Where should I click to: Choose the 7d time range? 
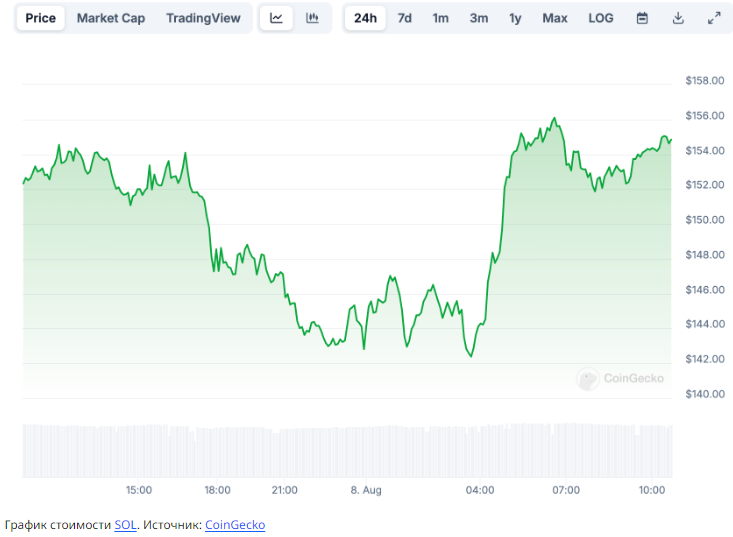[x=404, y=18]
